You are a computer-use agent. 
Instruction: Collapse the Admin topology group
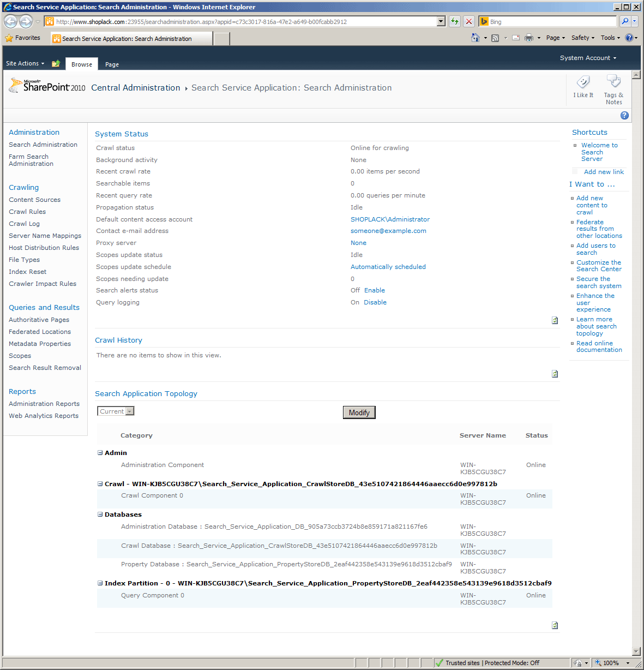tap(100, 452)
